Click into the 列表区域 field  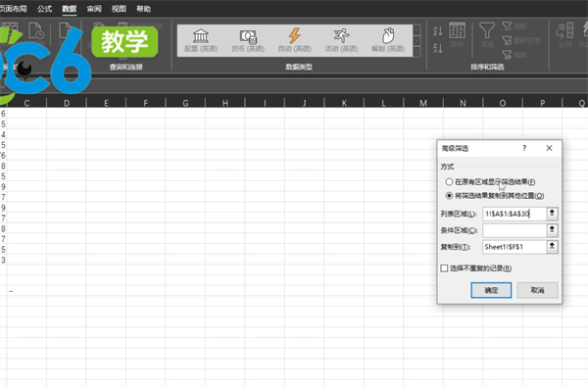(514, 214)
